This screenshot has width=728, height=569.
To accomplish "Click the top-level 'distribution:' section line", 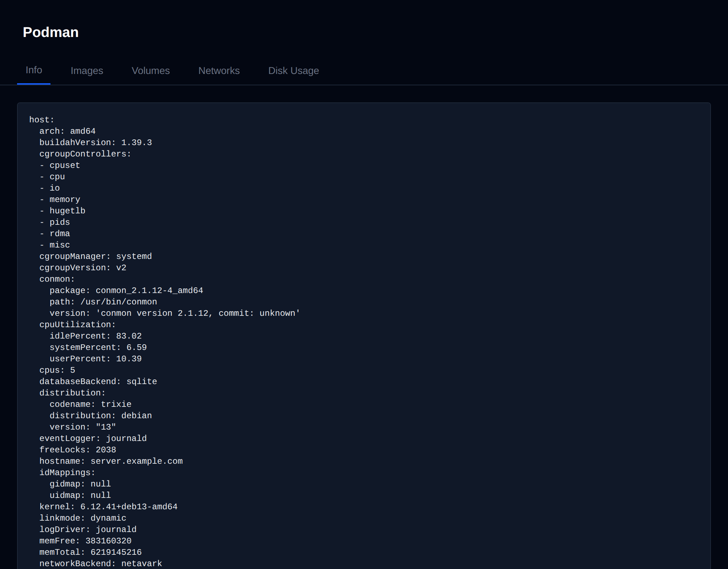I will (73, 393).
